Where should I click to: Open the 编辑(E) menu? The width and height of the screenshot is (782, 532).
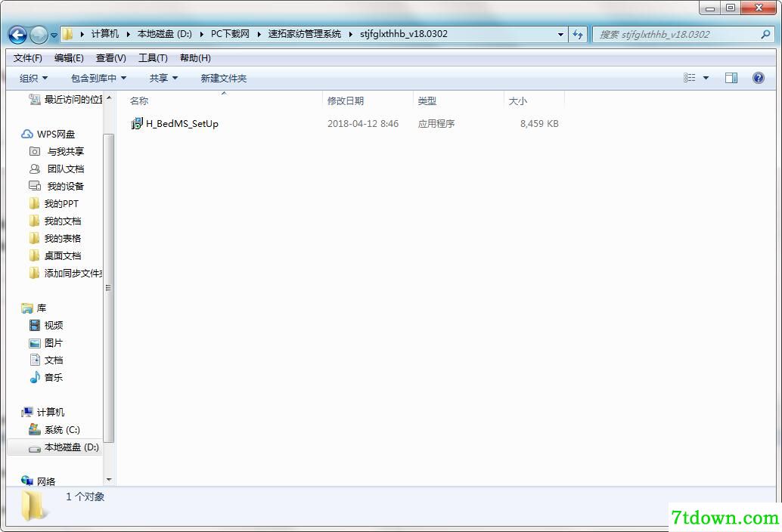pyautogui.click(x=69, y=57)
